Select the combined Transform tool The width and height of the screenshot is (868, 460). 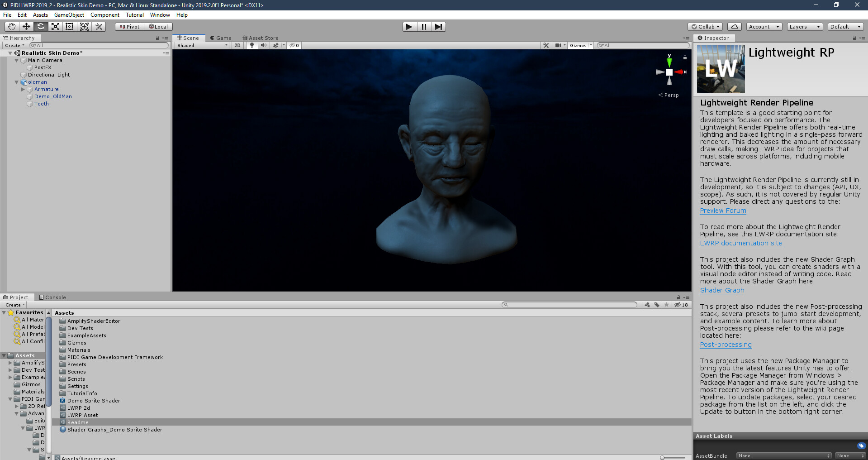click(x=84, y=27)
